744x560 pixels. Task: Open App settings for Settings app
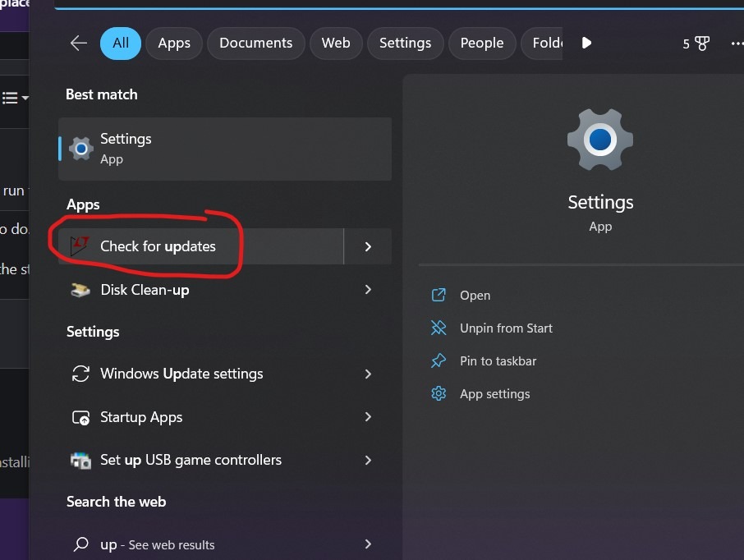[x=495, y=394]
